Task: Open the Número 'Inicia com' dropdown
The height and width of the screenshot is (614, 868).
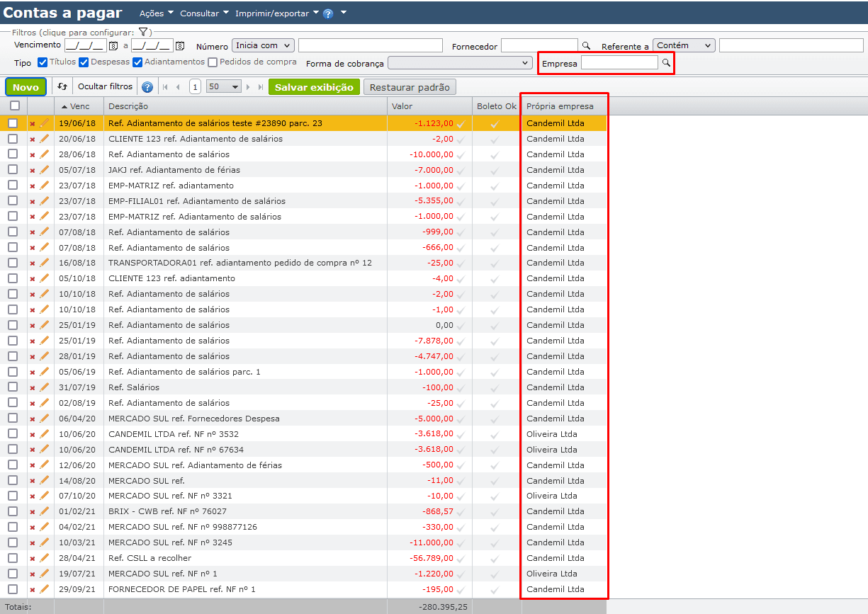Action: (x=263, y=45)
